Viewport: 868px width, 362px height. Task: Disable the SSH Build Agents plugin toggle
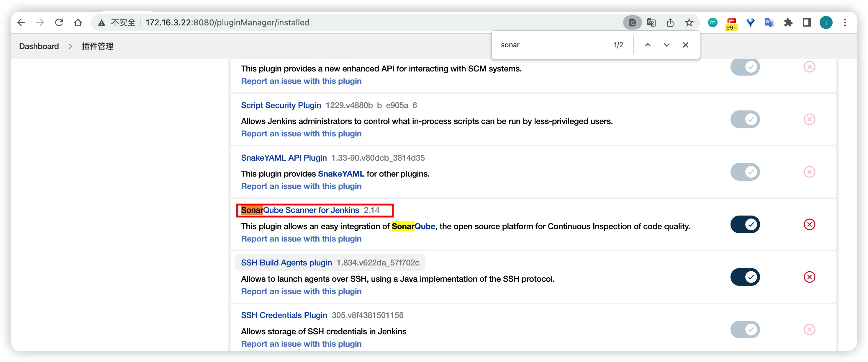(x=745, y=277)
